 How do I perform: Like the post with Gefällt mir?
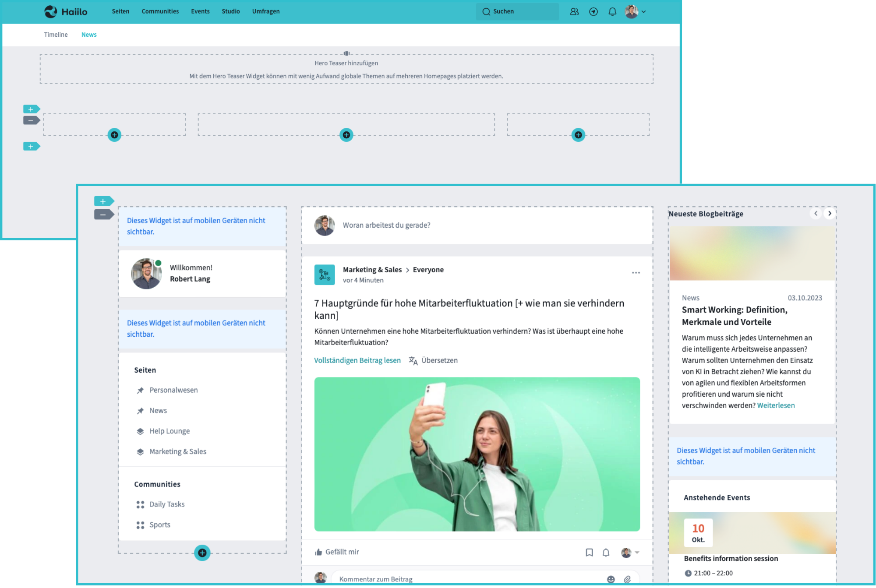point(336,552)
